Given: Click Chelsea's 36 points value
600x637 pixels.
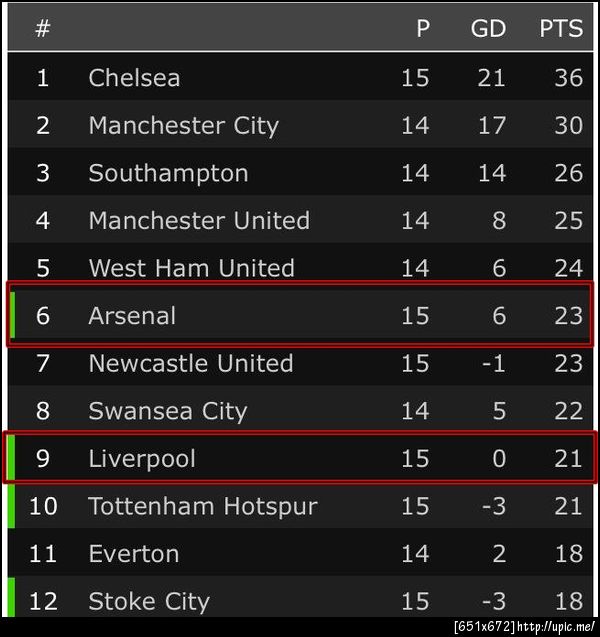Looking at the screenshot, I should 568,78.
